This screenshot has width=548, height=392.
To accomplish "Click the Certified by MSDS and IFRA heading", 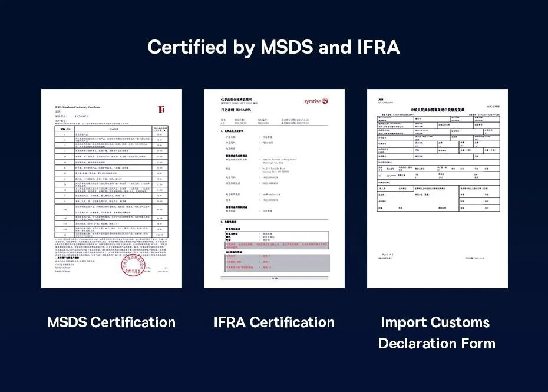I will (273, 47).
